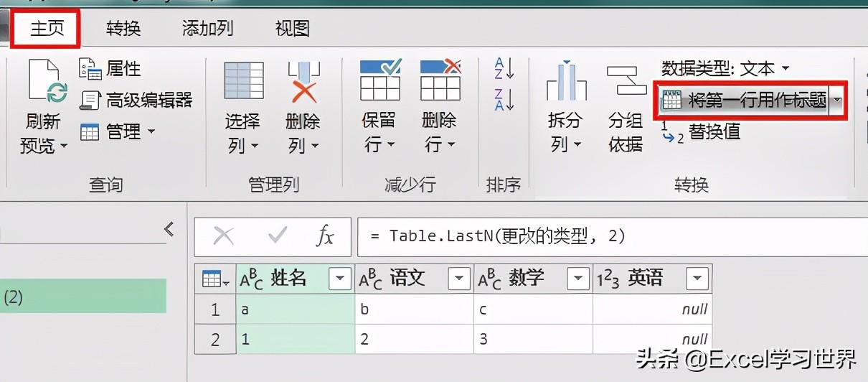This screenshot has height=382, width=868.
Task: Sort descending with the Z-A icon
Action: (x=504, y=100)
